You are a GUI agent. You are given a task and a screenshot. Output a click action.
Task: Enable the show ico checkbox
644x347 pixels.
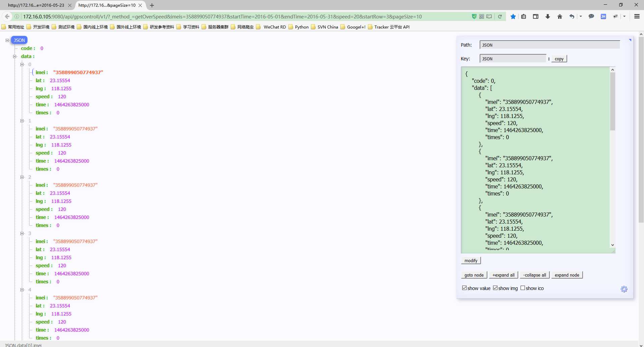(523, 288)
